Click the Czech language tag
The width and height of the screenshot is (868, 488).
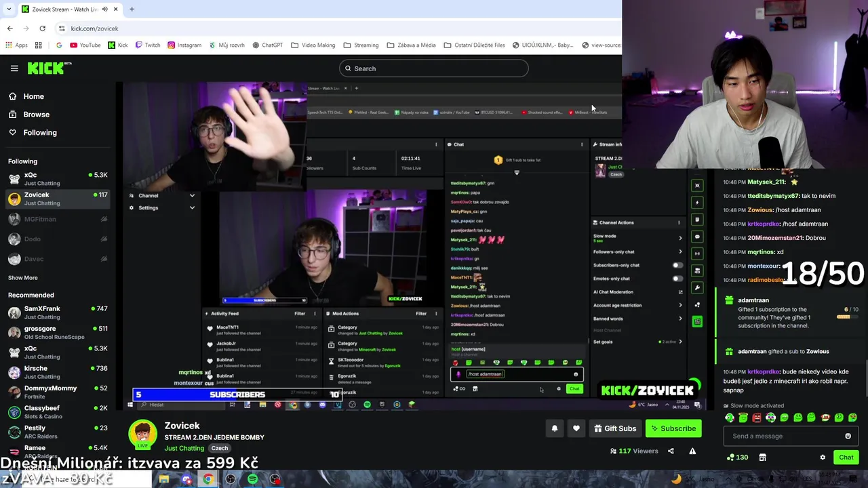point(219,449)
